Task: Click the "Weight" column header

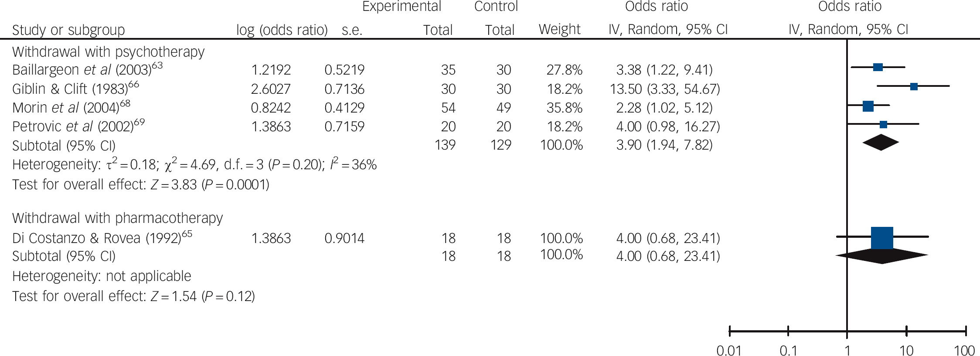Action: pyautogui.click(x=559, y=29)
